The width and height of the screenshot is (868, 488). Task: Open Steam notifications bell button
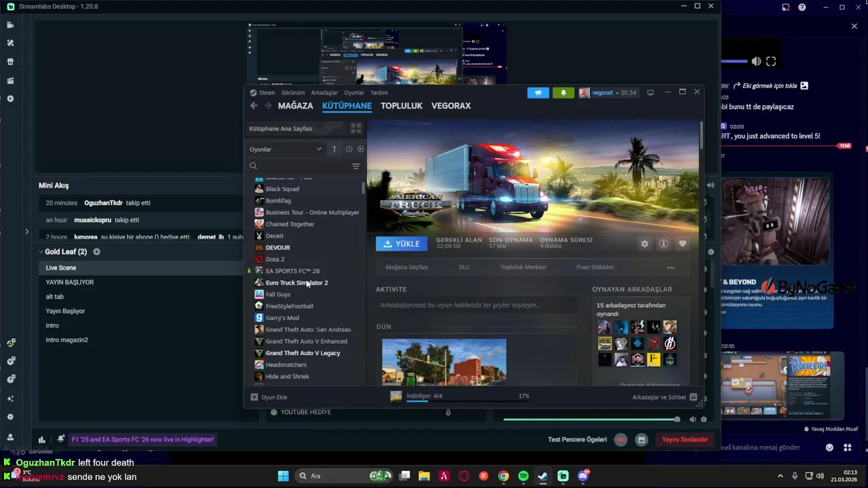pyautogui.click(x=563, y=93)
